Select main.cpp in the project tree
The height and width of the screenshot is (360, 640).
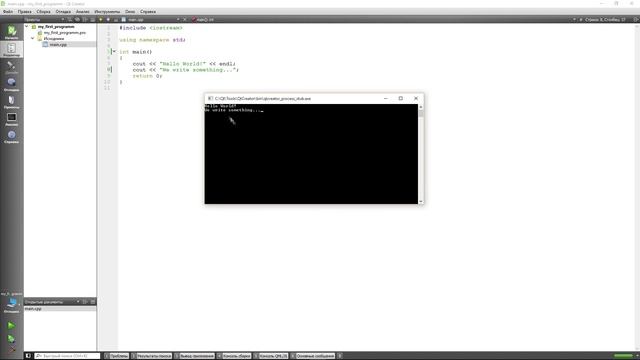(58, 44)
